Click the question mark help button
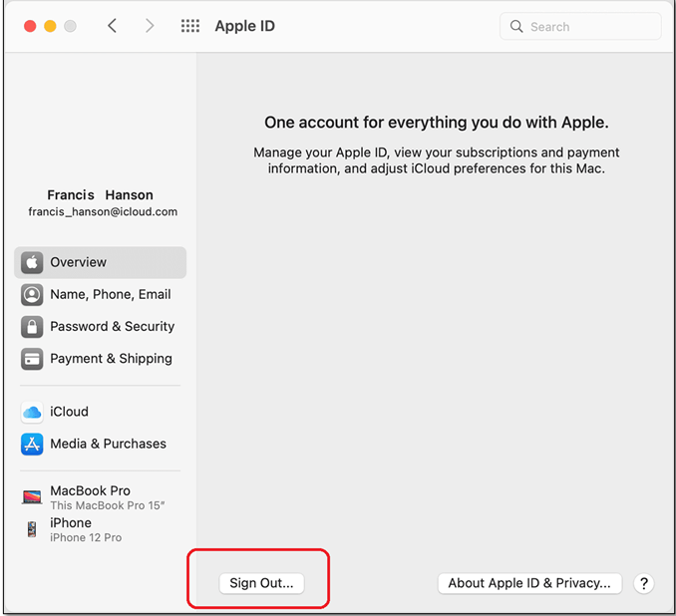This screenshot has width=676, height=616. 644,584
